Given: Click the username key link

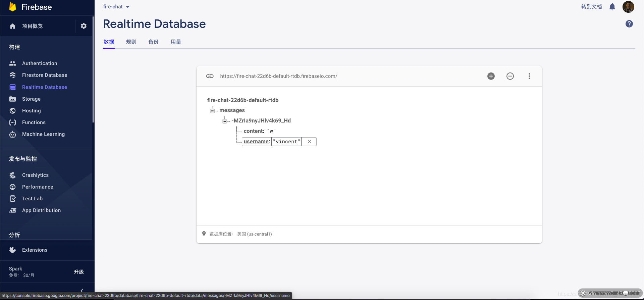Looking at the screenshot, I should tap(257, 142).
